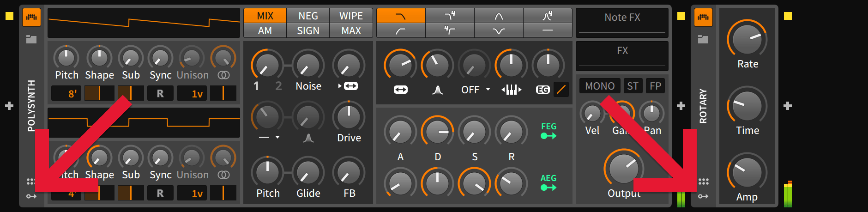868x212 pixels.
Task: Click the Rotary Rate knob
Action: [x=747, y=39]
